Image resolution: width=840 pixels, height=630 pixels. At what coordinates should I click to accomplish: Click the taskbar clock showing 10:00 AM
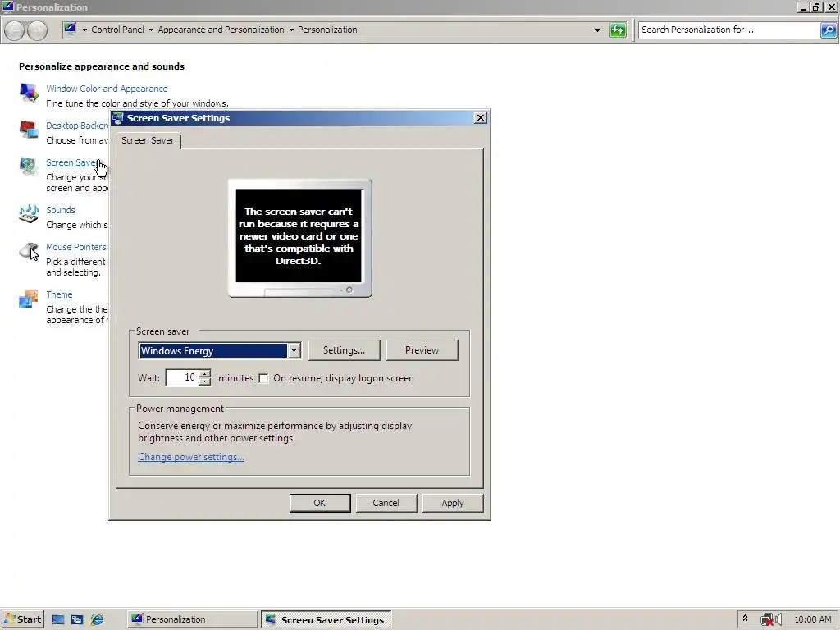point(813,620)
